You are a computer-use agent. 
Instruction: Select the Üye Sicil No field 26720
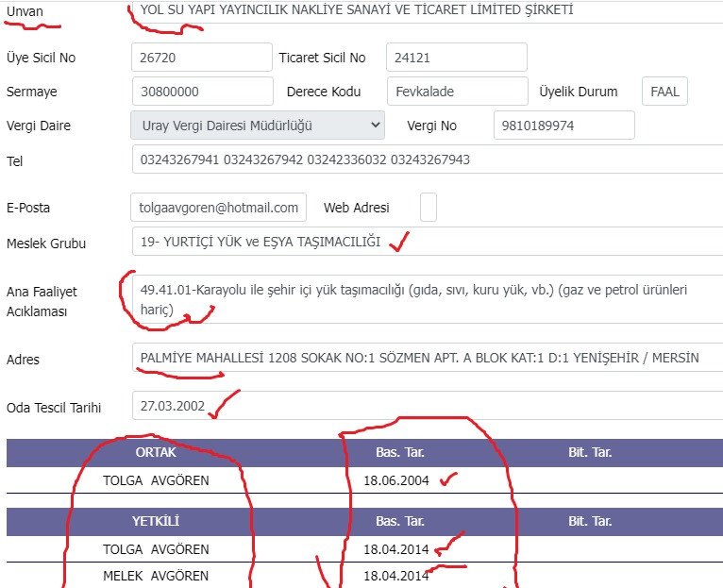[x=202, y=58]
